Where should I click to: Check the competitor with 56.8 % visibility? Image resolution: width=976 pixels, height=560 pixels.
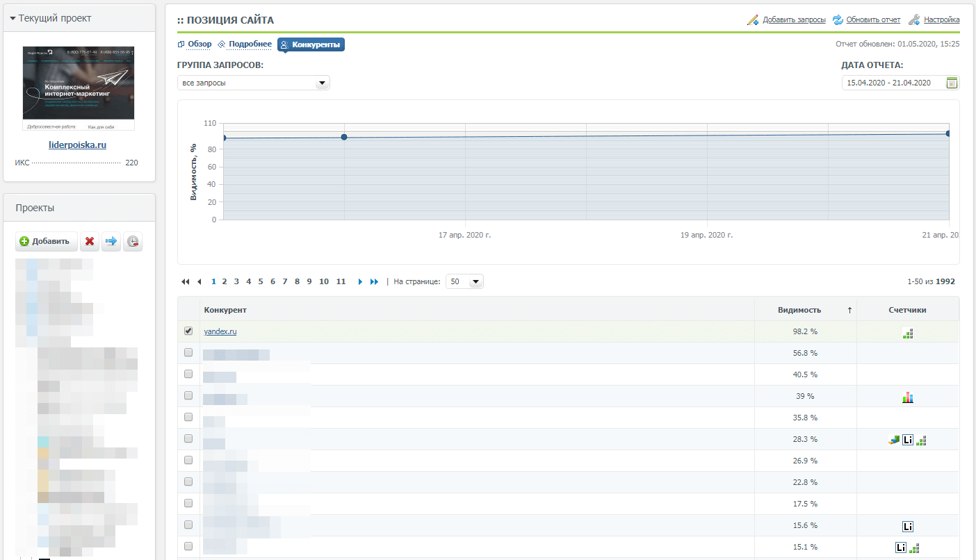[188, 352]
